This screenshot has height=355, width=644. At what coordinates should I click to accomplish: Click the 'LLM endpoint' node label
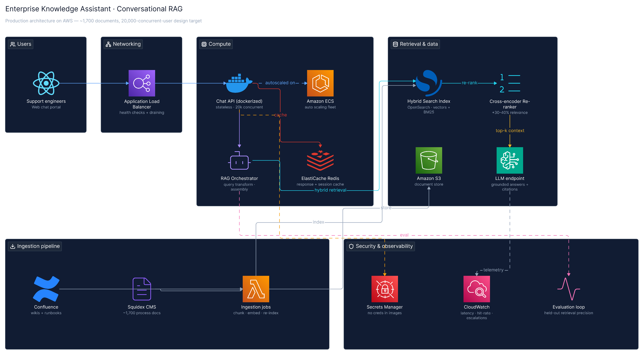[x=510, y=178]
